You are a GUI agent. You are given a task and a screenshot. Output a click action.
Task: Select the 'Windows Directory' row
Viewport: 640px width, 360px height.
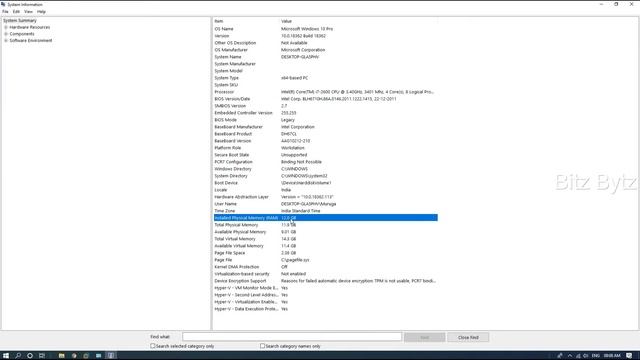coord(325,169)
